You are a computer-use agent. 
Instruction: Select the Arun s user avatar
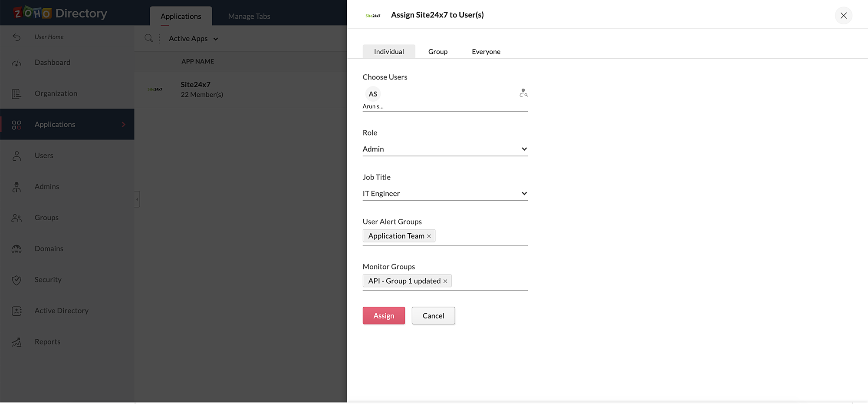click(x=372, y=94)
